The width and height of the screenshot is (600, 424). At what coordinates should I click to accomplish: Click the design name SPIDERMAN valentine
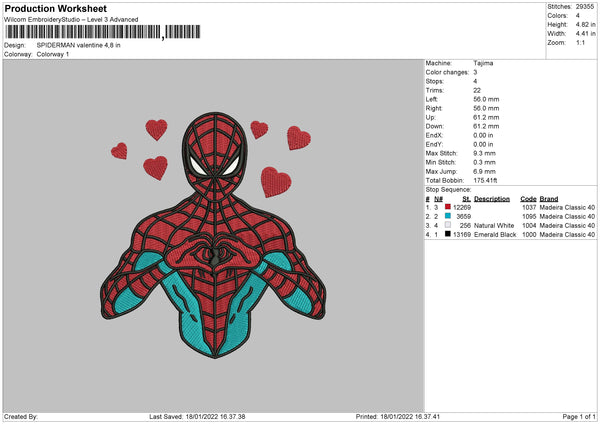coord(78,46)
